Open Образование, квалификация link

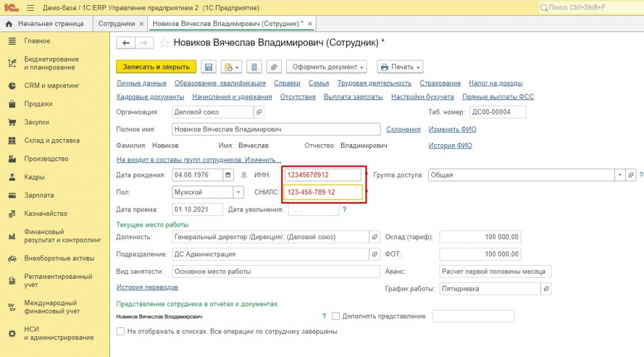[220, 83]
